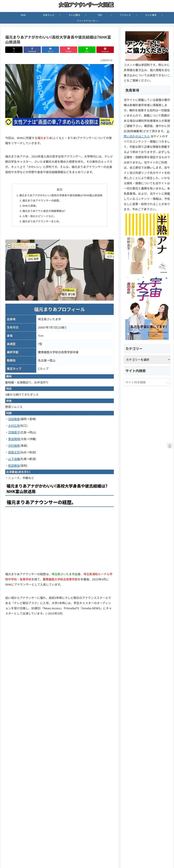Click the 慶應義塾大学総合政策学部卒業 cell
Image resolution: width=174 pixels, height=868 pixels.
(x=75, y=352)
